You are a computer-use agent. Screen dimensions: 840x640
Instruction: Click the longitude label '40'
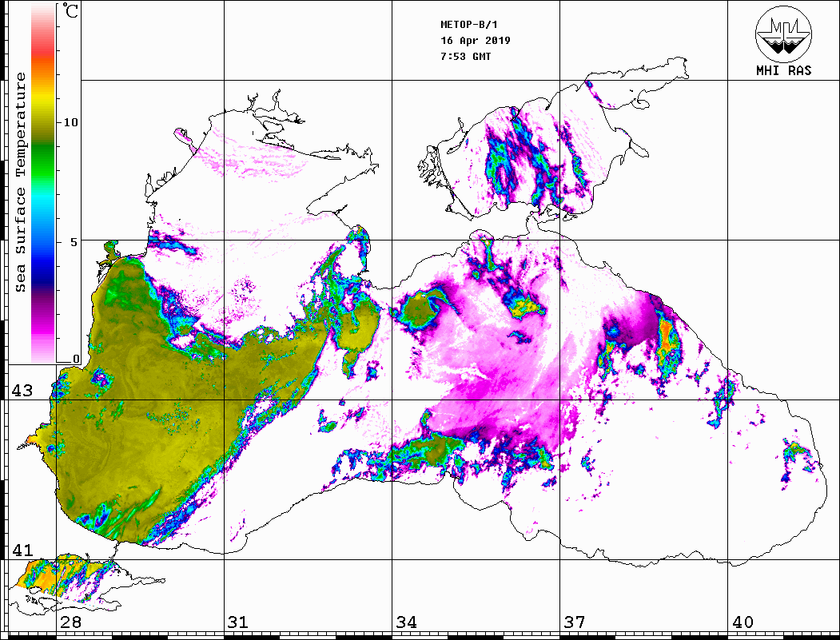point(742,622)
